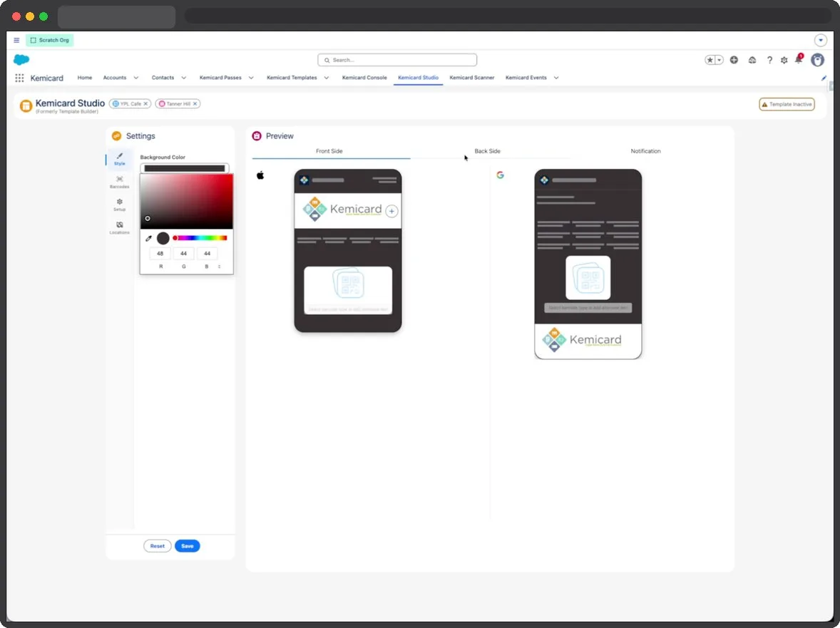Open the Accounts tab
Screen dimensions: 840x628
[115, 78]
